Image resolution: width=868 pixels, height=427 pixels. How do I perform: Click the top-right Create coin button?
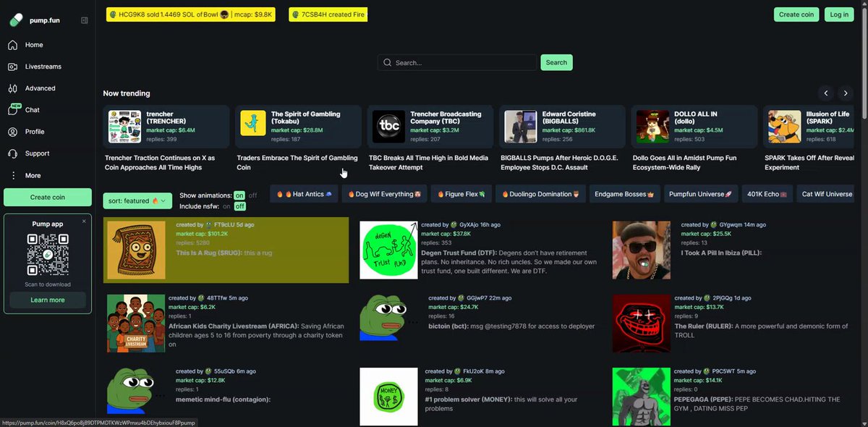pos(796,14)
